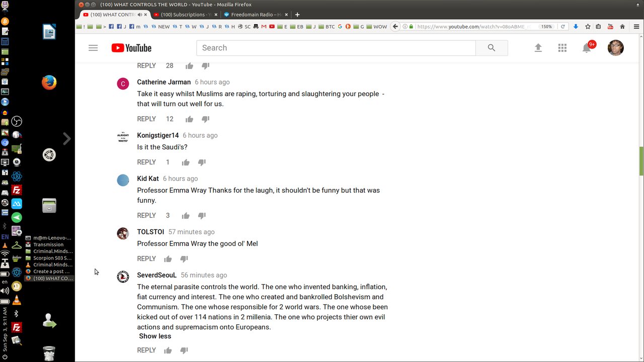The width and height of the screenshot is (644, 362).
Task: Open the YouTube hamburger guide menu
Action: pyautogui.click(x=93, y=48)
